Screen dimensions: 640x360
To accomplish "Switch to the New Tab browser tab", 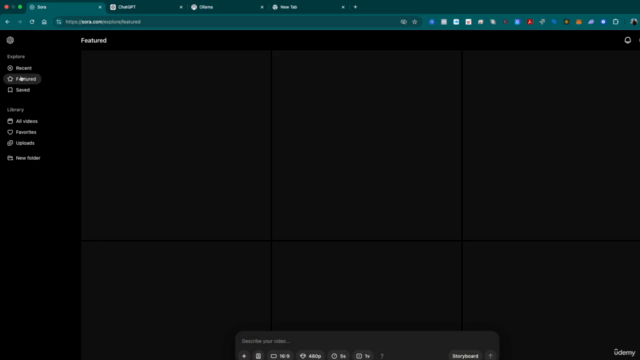I will coord(308,7).
